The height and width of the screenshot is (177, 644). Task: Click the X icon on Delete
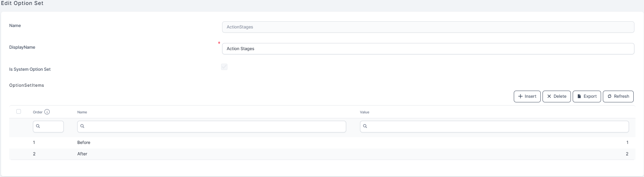tap(549, 96)
